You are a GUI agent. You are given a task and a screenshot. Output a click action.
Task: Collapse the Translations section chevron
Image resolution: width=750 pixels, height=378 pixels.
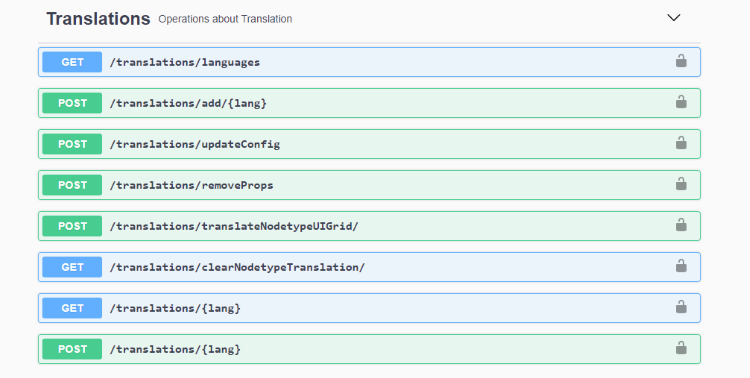click(x=673, y=18)
